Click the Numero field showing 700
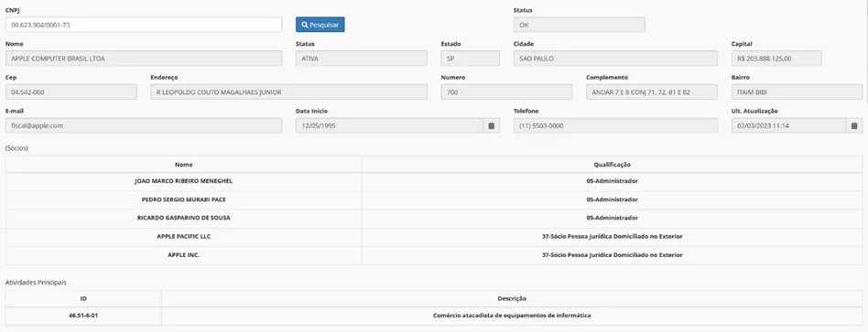Screen dimensions: 868x332 point(506,91)
